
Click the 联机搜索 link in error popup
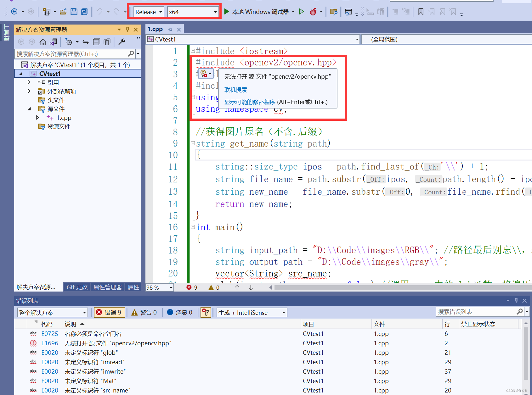point(235,90)
